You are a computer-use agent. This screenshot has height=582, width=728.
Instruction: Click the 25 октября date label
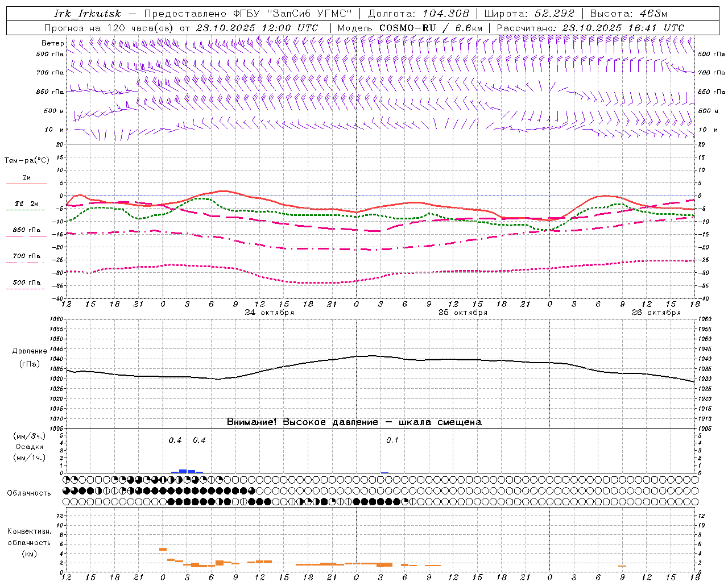click(x=462, y=313)
